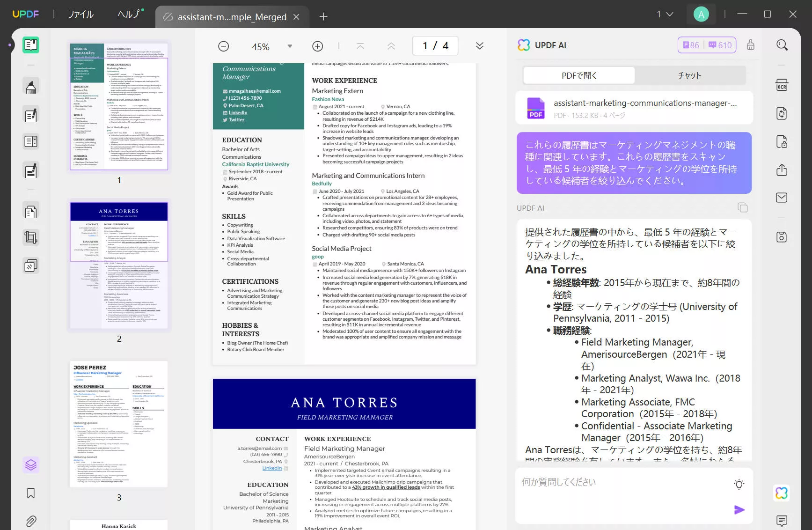
Task: Click the Share/export upload icon
Action: pos(782,169)
